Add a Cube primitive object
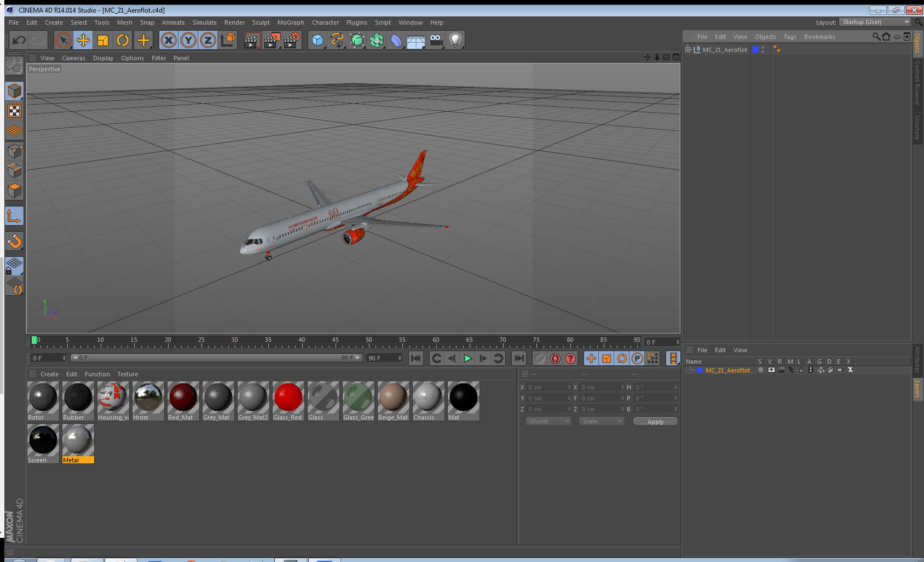The height and width of the screenshot is (562, 924). (x=317, y=40)
